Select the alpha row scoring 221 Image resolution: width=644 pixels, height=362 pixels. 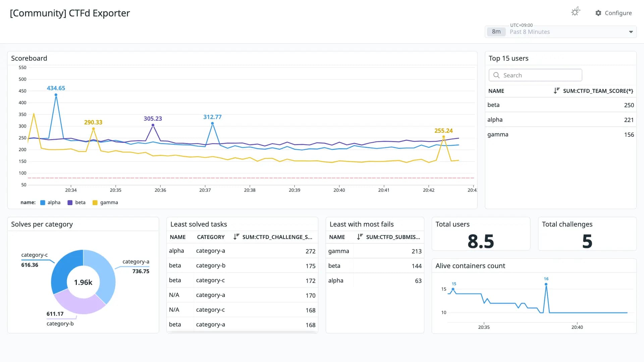click(x=560, y=120)
